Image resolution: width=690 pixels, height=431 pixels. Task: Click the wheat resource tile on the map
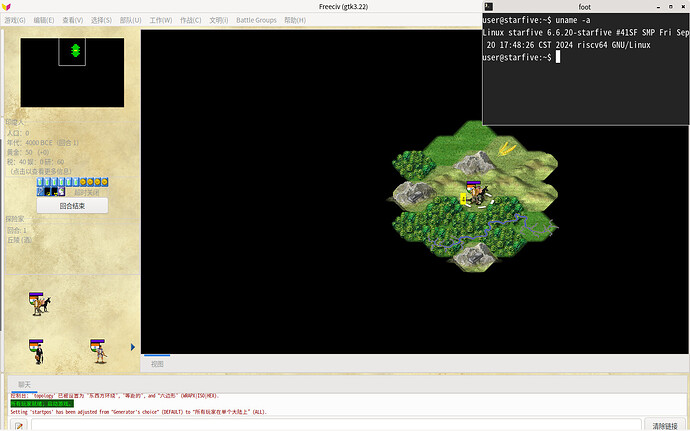pyautogui.click(x=506, y=148)
